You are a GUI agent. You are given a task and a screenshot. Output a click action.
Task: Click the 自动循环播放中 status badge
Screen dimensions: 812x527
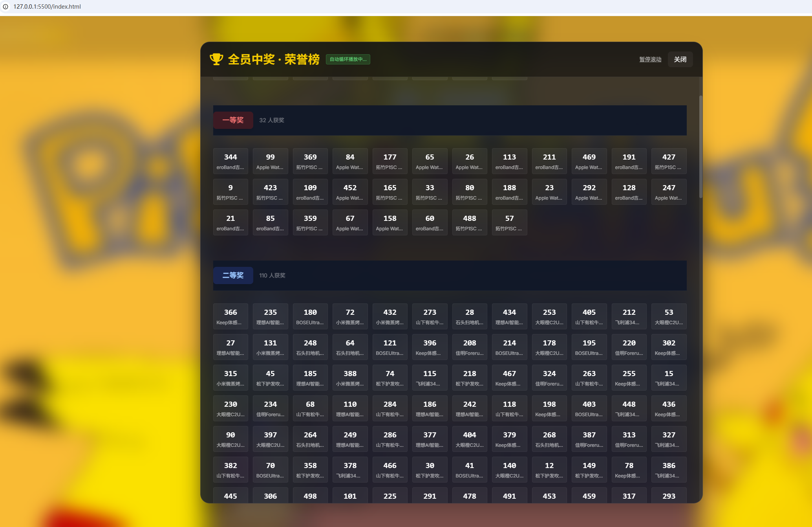click(x=347, y=59)
